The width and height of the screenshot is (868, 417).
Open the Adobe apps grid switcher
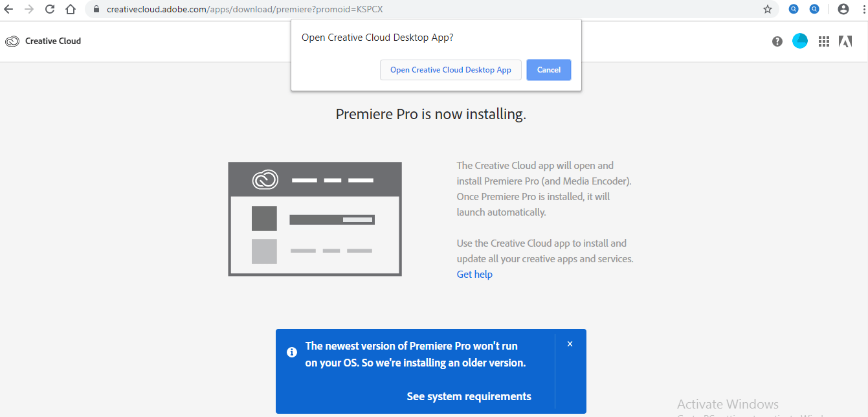coord(824,41)
